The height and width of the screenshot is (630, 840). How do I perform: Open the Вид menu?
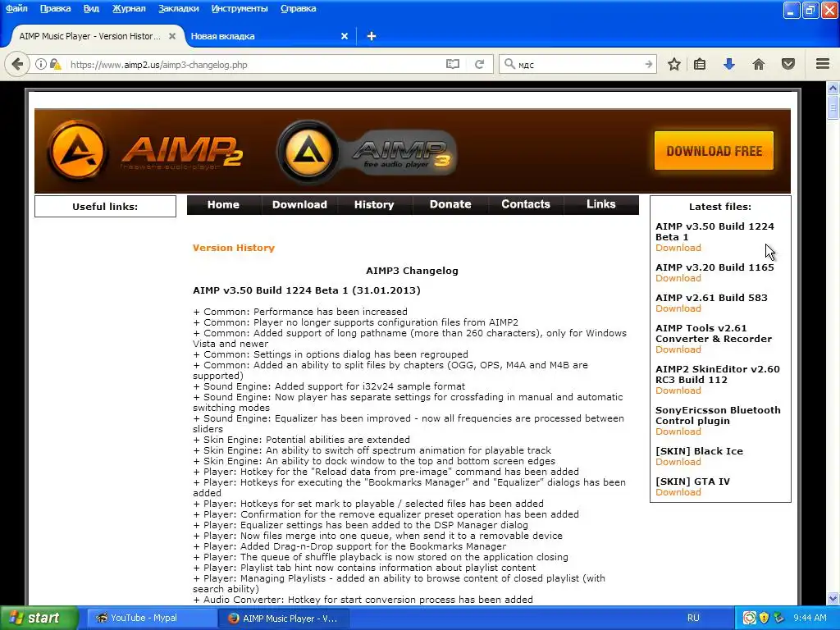point(91,8)
